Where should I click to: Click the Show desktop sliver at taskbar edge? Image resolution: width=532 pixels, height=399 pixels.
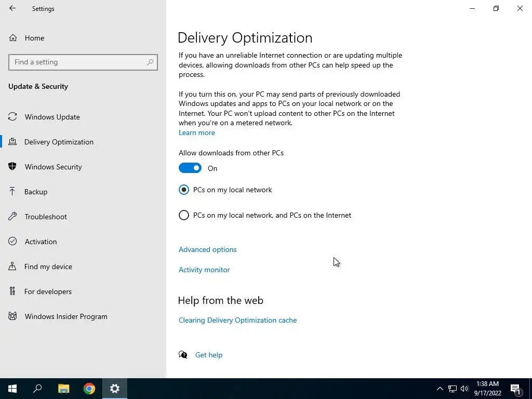pyautogui.click(x=530, y=389)
